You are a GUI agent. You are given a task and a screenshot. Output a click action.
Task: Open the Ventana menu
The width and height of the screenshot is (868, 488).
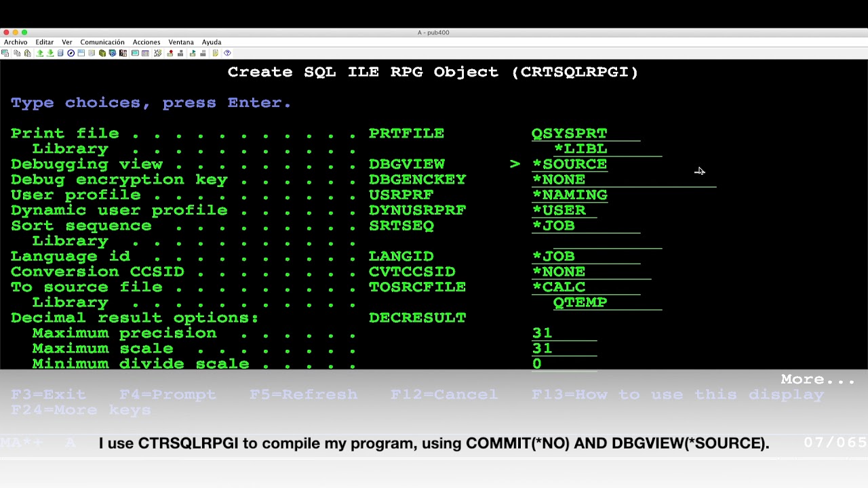181,42
